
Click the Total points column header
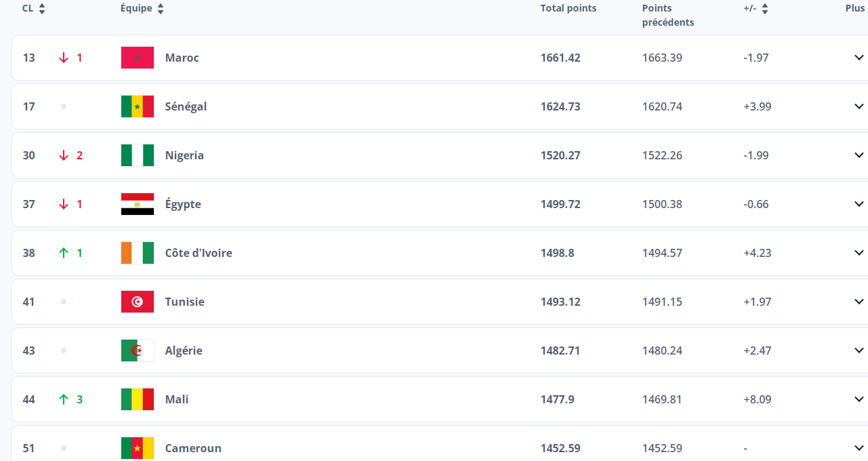click(x=568, y=9)
